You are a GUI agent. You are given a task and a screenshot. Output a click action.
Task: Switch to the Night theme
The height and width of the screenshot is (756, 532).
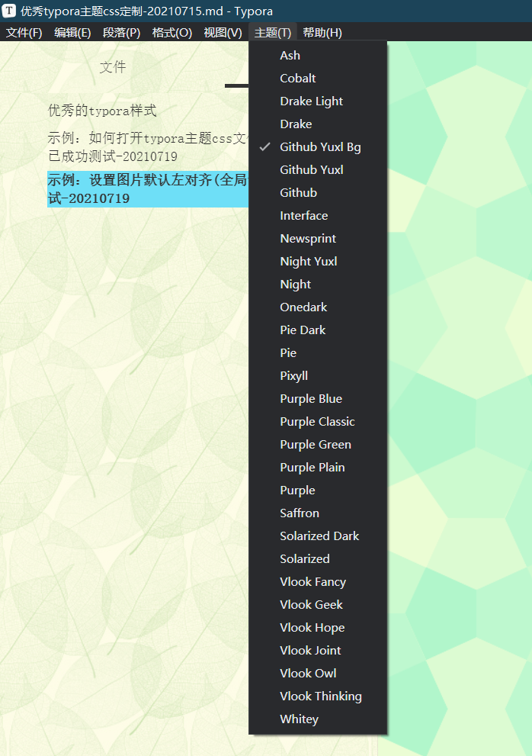[318, 285]
